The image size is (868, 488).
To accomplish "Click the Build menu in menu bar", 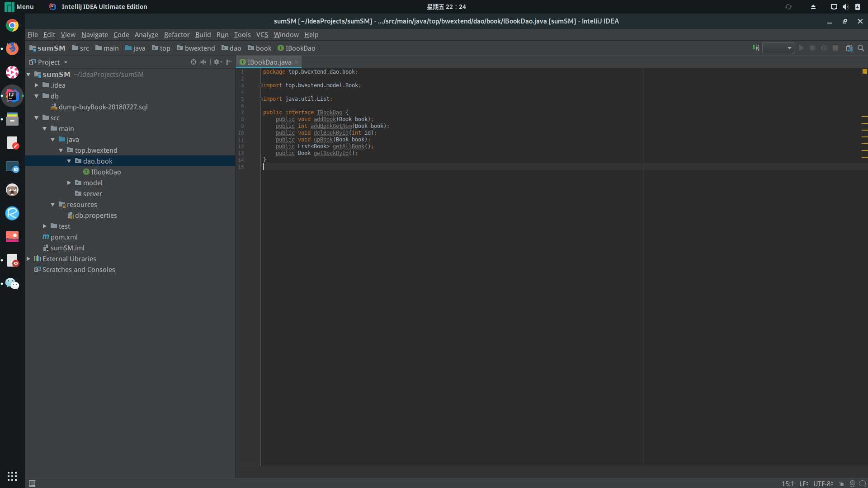I will click(203, 34).
